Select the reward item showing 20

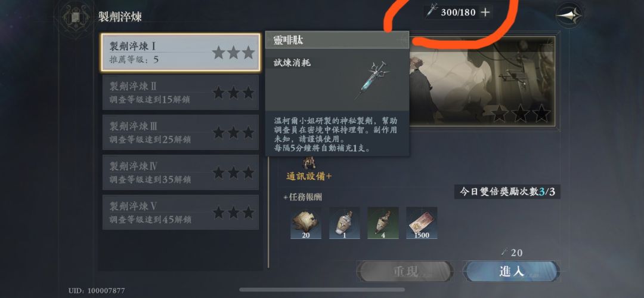tap(306, 223)
